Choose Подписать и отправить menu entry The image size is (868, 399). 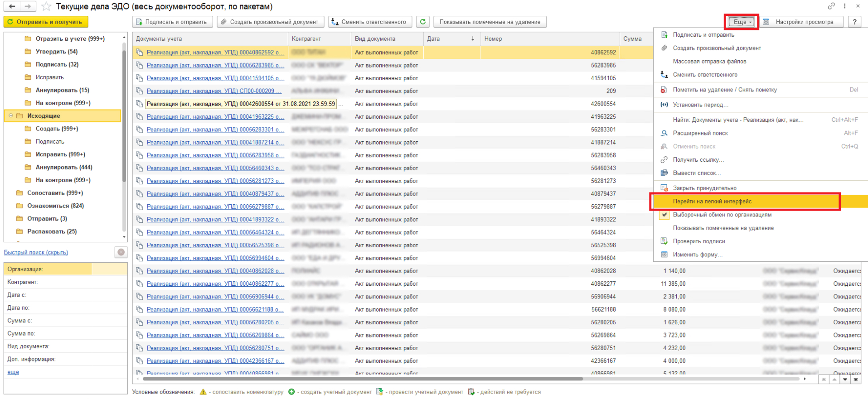pos(703,35)
